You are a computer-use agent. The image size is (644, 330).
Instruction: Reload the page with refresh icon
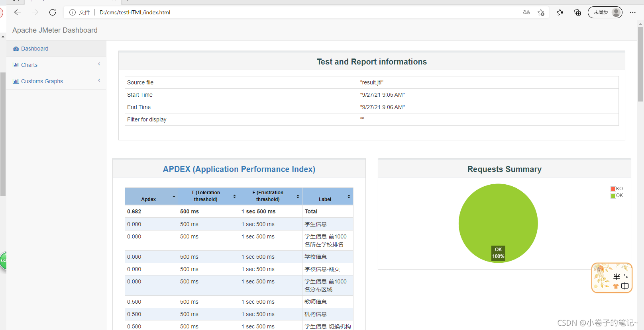(53, 12)
